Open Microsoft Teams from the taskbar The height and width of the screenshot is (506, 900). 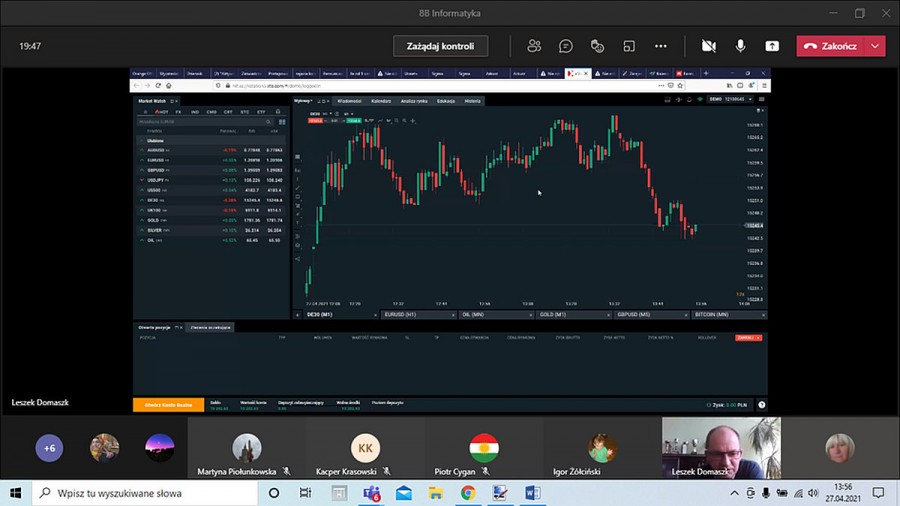(371, 493)
